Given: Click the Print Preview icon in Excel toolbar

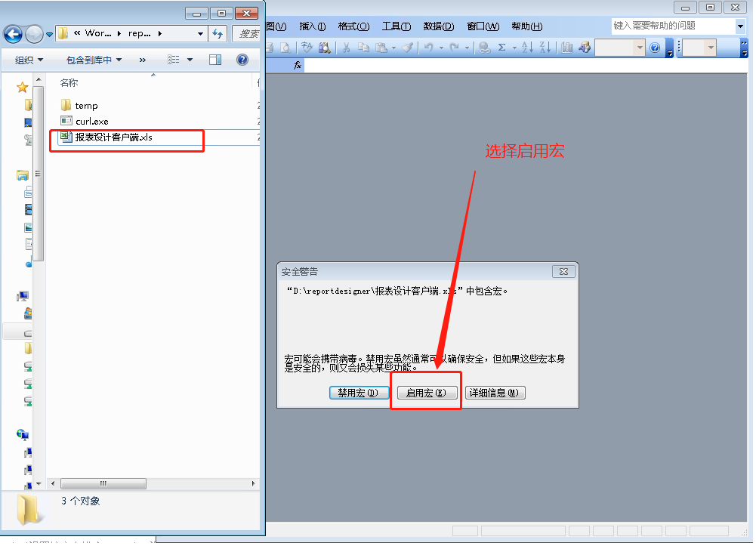Looking at the screenshot, I should point(285,48).
